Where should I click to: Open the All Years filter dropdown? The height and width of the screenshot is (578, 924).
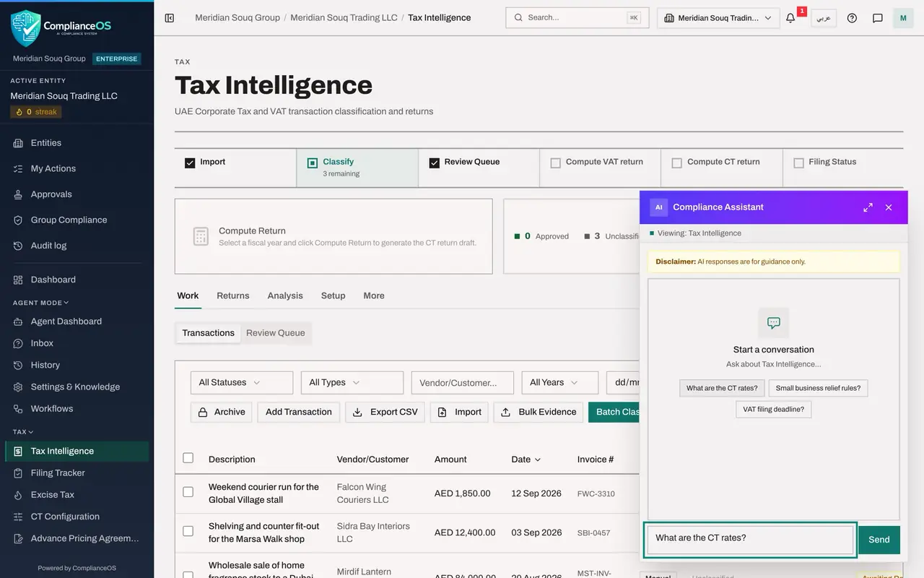tap(560, 382)
